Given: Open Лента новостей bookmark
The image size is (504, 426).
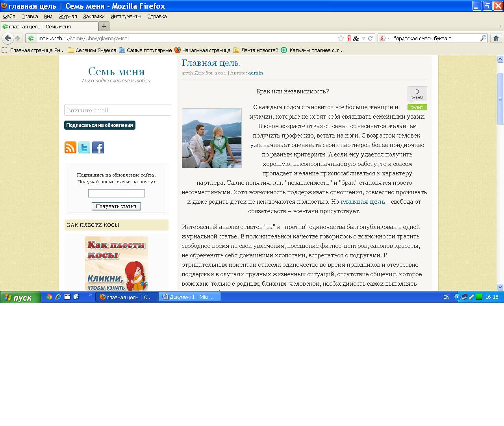Looking at the screenshot, I should 256,50.
